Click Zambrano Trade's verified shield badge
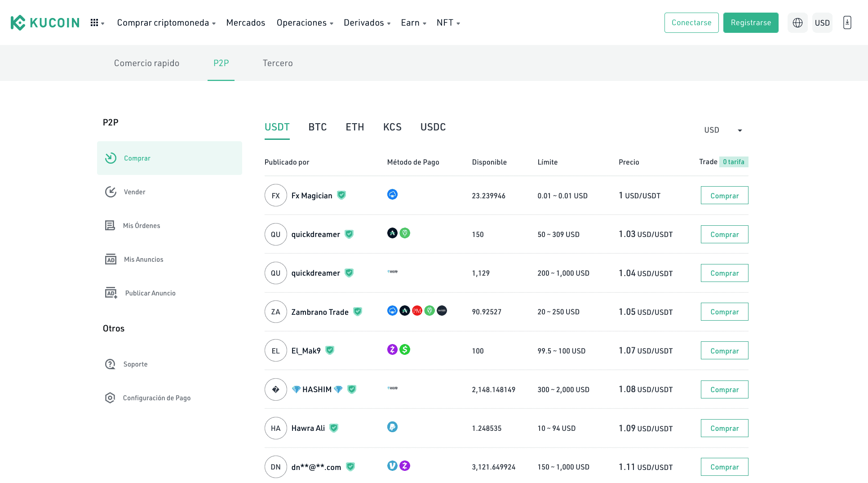The width and height of the screenshot is (868, 483). pos(358,312)
